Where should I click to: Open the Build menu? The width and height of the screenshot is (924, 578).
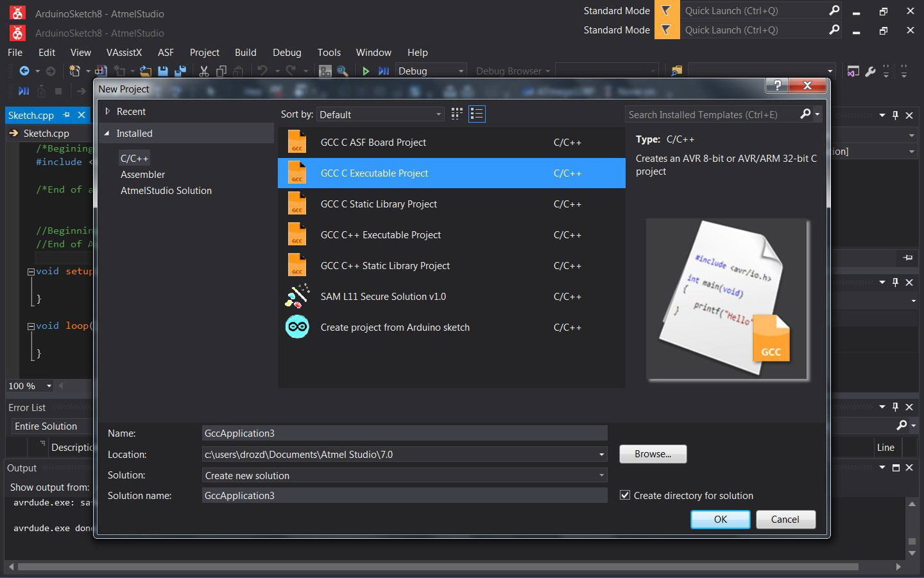click(x=245, y=52)
